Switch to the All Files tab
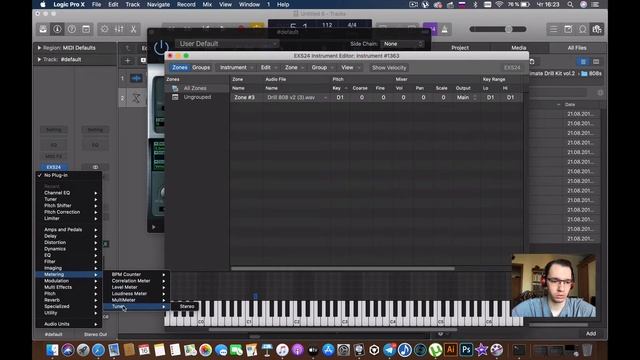 tap(577, 48)
